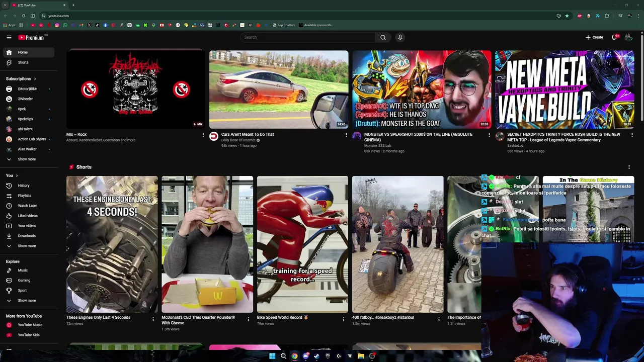Open the notifications bell
644x362 pixels.
coord(614,37)
